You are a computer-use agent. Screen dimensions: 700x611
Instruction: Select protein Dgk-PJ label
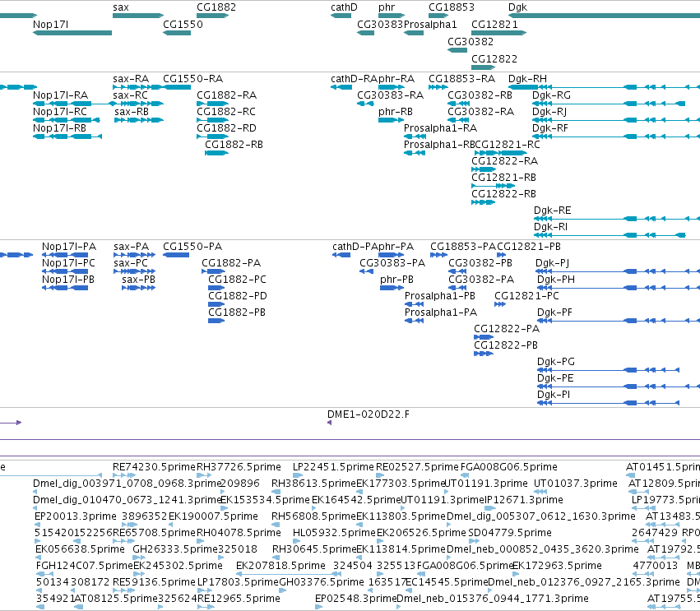[552, 263]
